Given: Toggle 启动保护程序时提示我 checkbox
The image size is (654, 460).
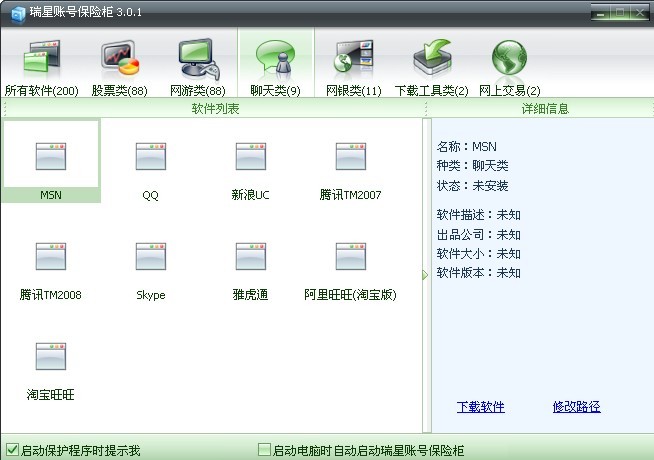Looking at the screenshot, I should [12, 450].
